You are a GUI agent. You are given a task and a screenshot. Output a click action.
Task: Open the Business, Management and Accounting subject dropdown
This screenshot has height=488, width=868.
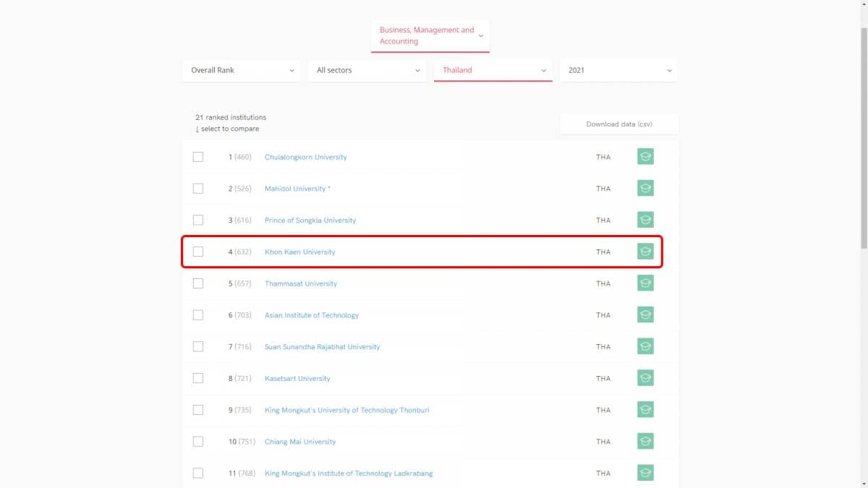pyautogui.click(x=430, y=35)
